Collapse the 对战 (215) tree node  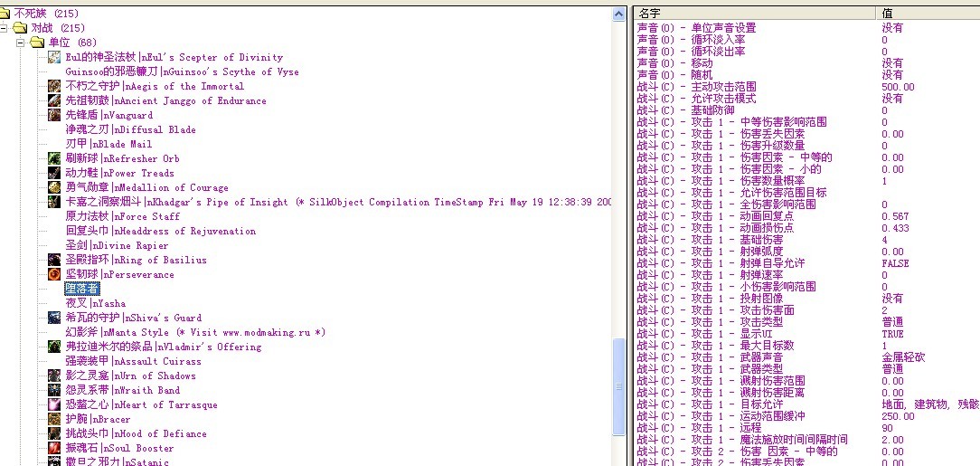3,28
